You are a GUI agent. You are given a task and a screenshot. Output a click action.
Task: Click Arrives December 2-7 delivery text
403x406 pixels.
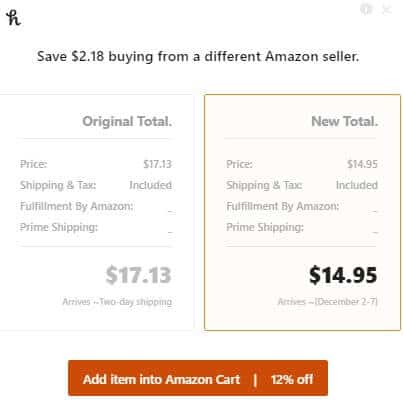(x=328, y=302)
